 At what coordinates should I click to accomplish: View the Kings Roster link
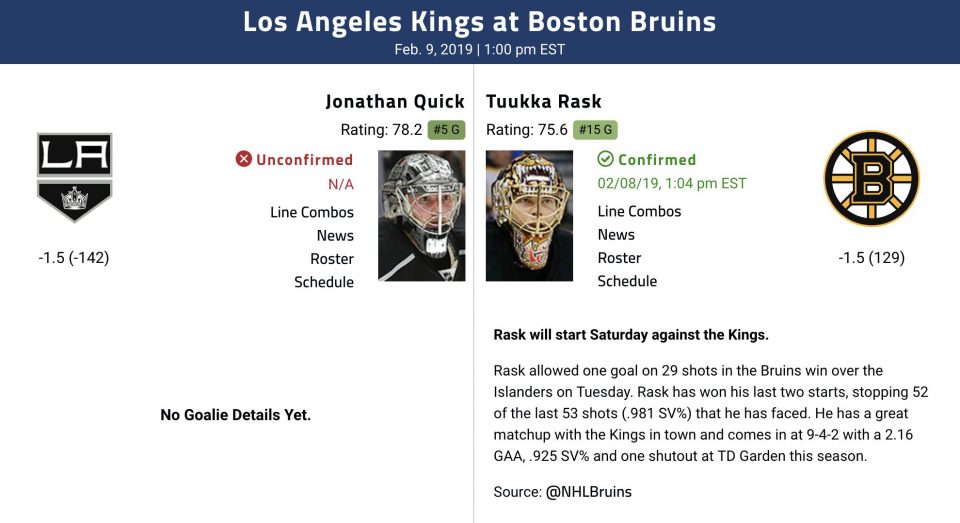[332, 259]
